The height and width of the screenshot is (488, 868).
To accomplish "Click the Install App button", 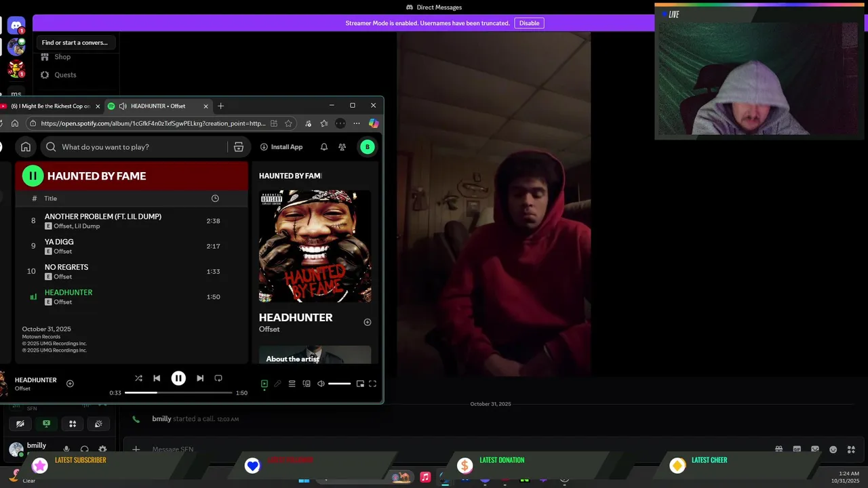I will [x=281, y=146].
